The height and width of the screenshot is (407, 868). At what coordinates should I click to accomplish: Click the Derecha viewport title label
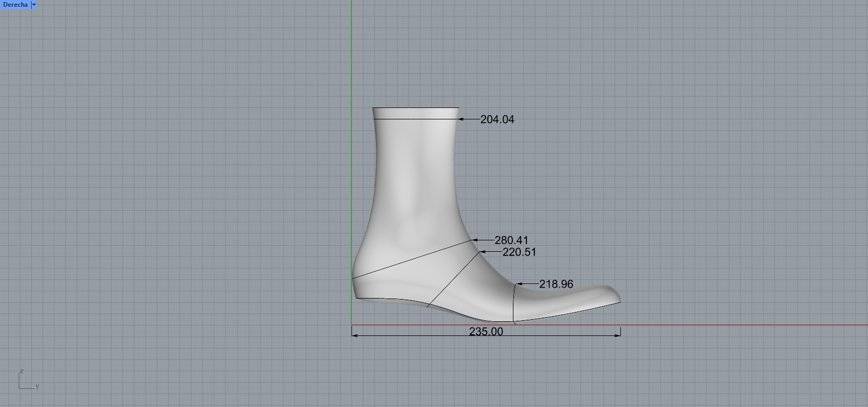15,5
